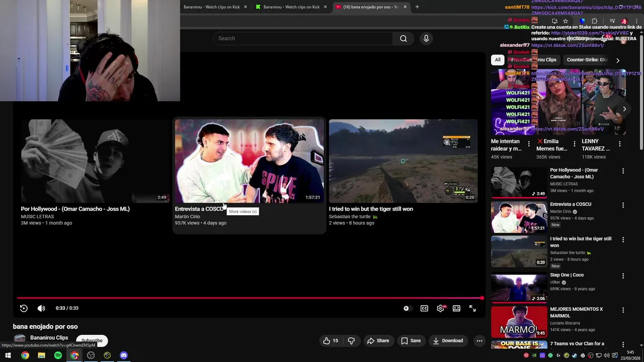Open Spotify from the taskbar
This screenshot has height=362, width=644.
[58, 355]
